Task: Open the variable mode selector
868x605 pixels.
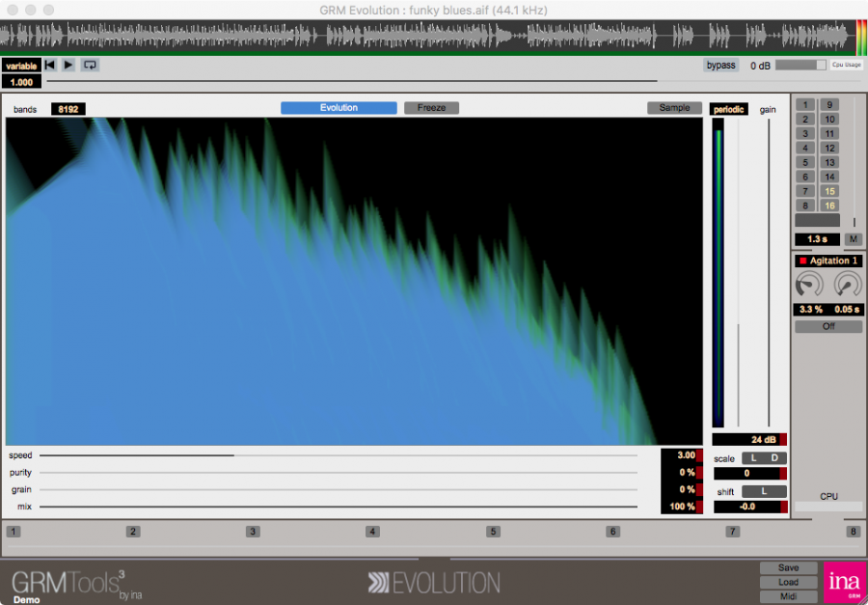Action: [20, 66]
